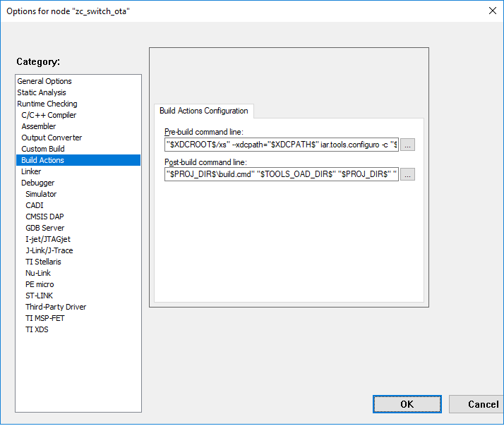Select General Options category
Image resolution: width=504 pixels, height=426 pixels.
click(x=44, y=81)
